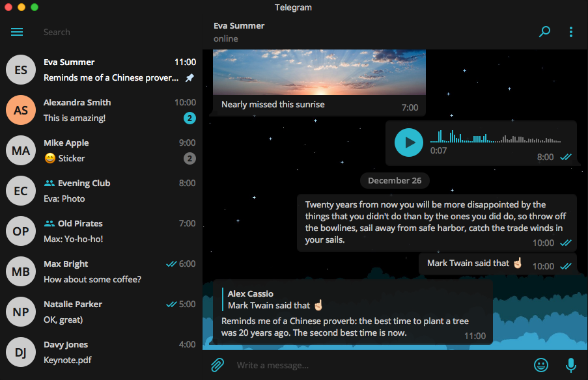588x380 pixels.
Task: Click the ES avatar for Eva Summer
Action: pyautogui.click(x=21, y=70)
